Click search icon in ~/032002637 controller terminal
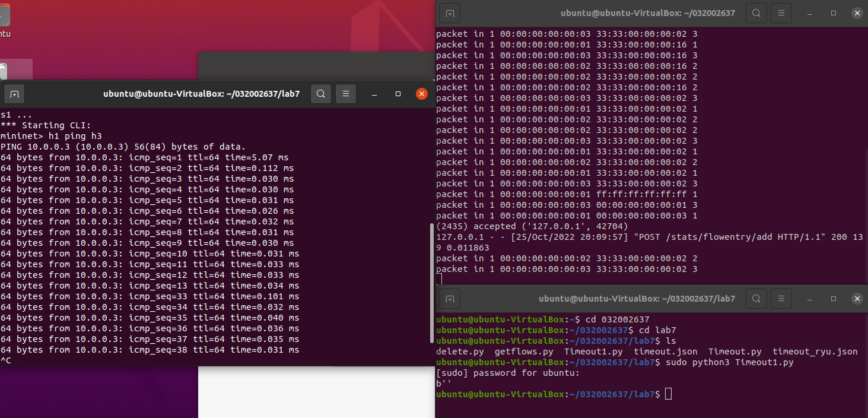 (x=756, y=12)
